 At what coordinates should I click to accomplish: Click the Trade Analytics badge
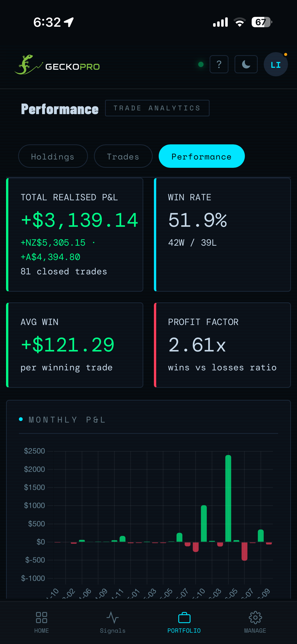coord(157,108)
